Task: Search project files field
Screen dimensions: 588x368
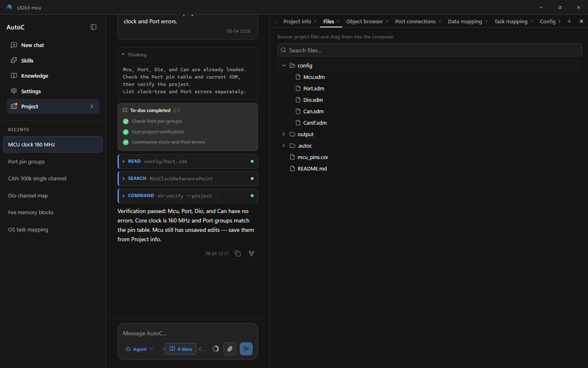Action: (430, 50)
